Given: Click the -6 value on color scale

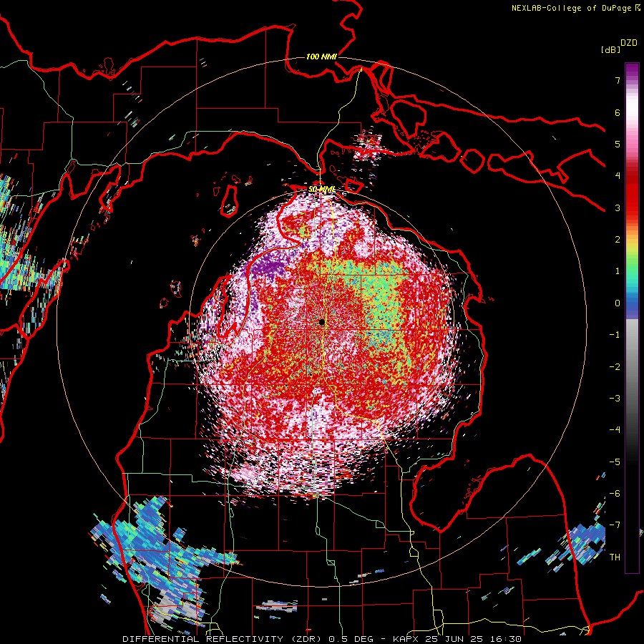Looking at the screenshot, I should tap(615, 493).
